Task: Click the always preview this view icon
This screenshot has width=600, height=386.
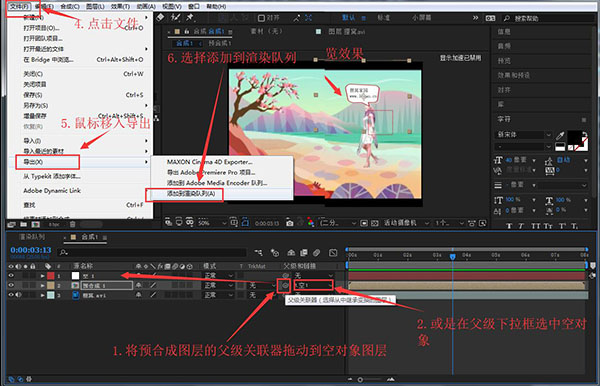Action: pyautogui.click(x=168, y=222)
